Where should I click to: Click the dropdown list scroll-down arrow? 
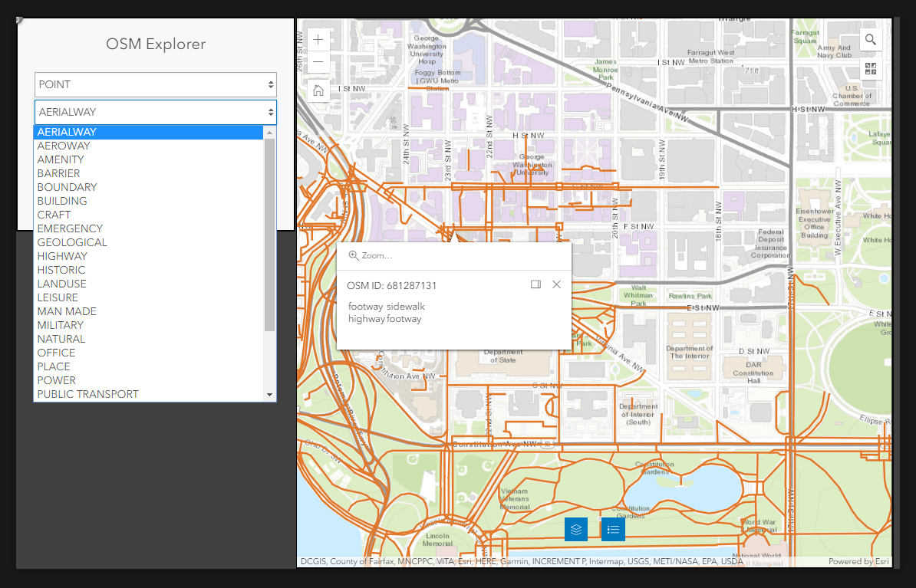(269, 395)
